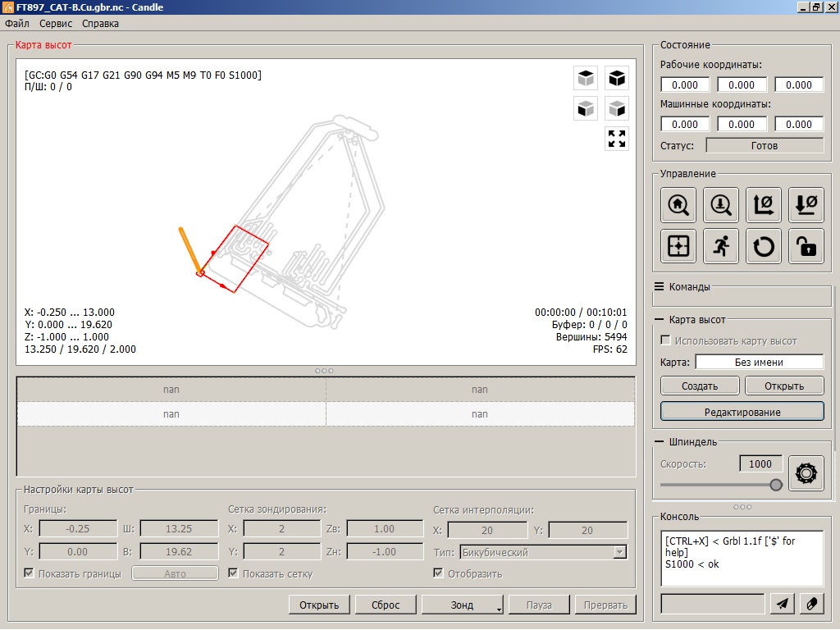Run the Home machine command
Viewport: 840px width, 630px height.
(678, 204)
